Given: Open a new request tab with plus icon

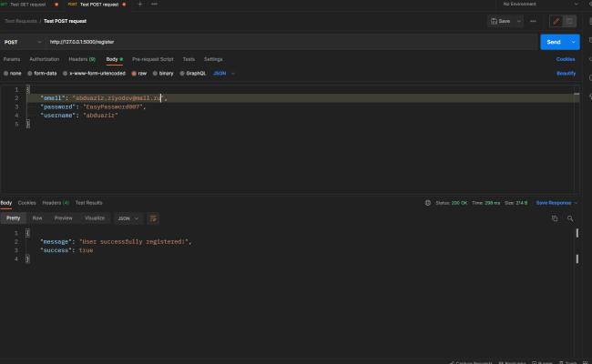Looking at the screenshot, I should [x=139, y=5].
